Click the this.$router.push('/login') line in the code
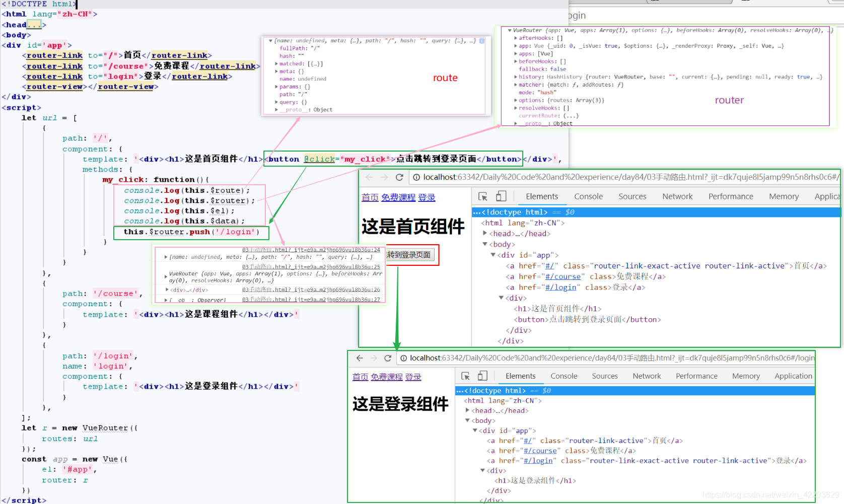Viewport: 844px width, 504px height. click(191, 232)
